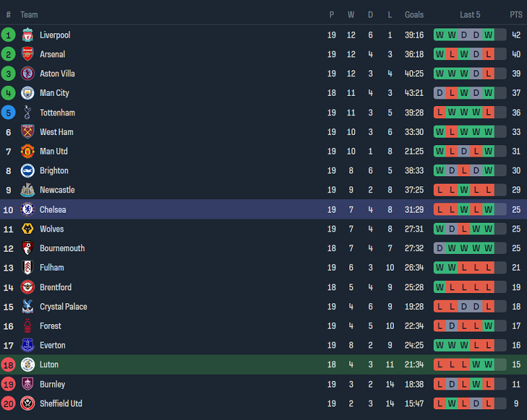This screenshot has height=420, width=527.
Task: Click Liverpool's most recent win result badge
Action: 488,35
